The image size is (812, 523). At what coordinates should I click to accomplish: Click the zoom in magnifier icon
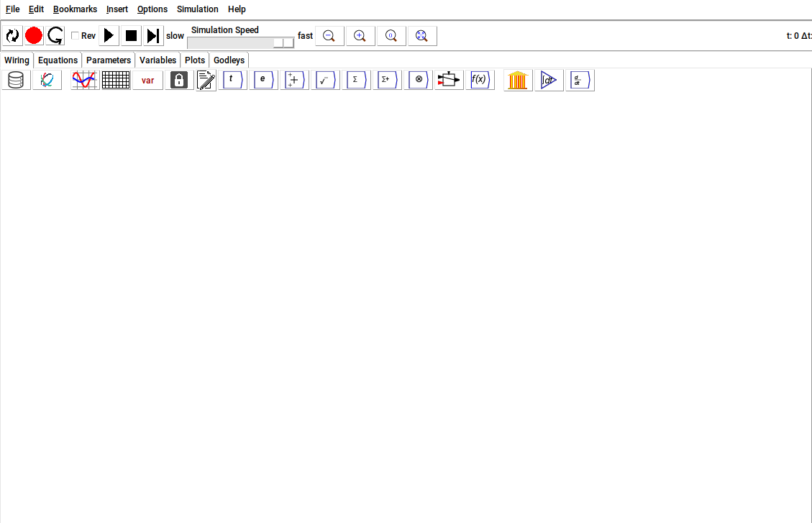[360, 36]
